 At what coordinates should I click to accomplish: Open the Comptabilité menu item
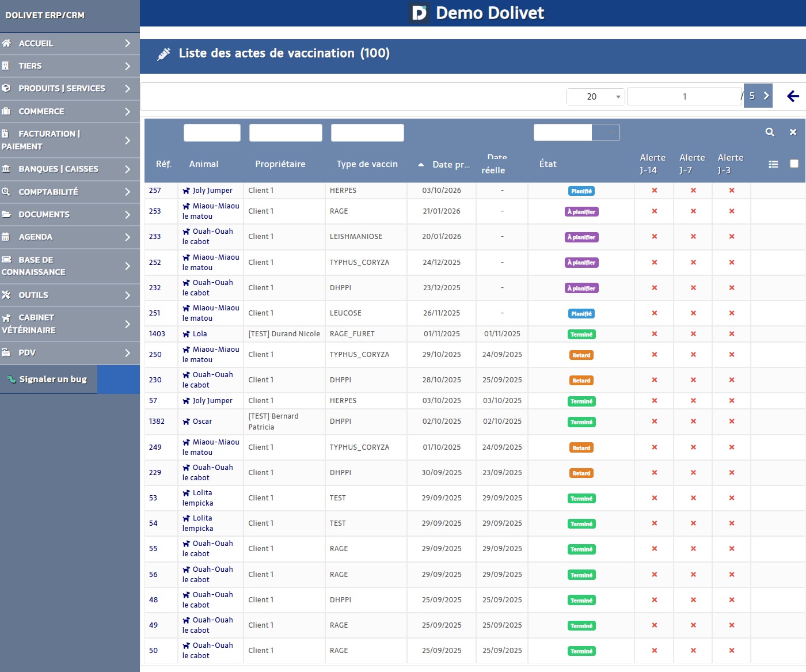tap(48, 192)
